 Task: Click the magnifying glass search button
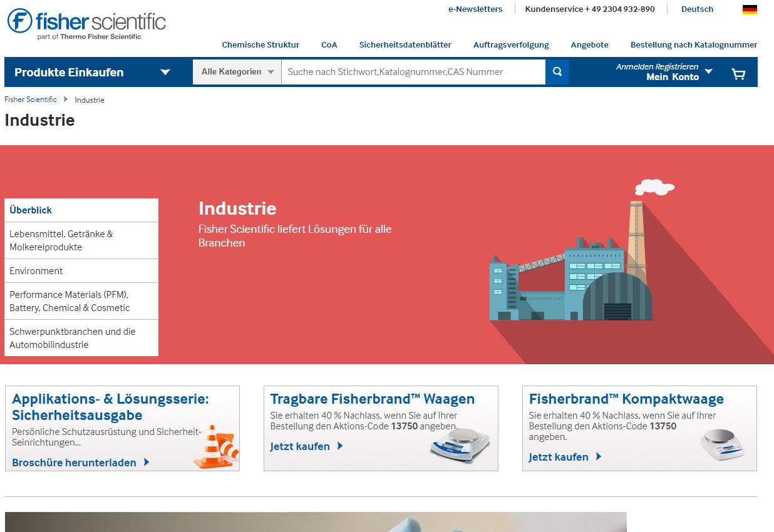(557, 72)
